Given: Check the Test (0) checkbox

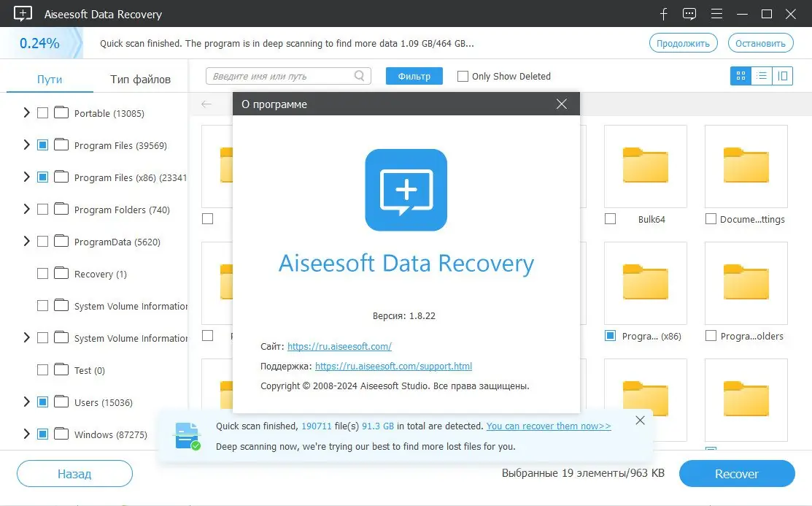Looking at the screenshot, I should click(42, 370).
